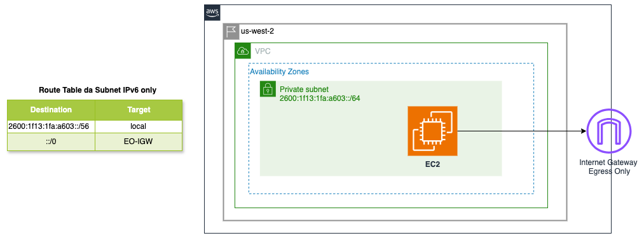Click the us-west-2 region label
This screenshot has height=238, width=644.
pyautogui.click(x=257, y=32)
